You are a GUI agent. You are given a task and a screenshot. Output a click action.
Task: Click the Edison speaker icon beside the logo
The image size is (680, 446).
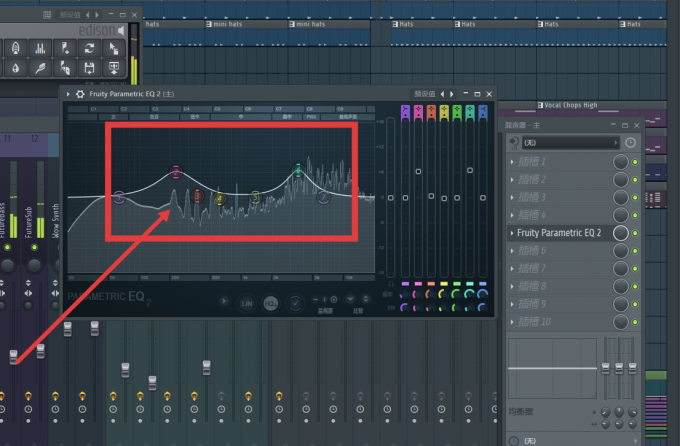pos(121,30)
